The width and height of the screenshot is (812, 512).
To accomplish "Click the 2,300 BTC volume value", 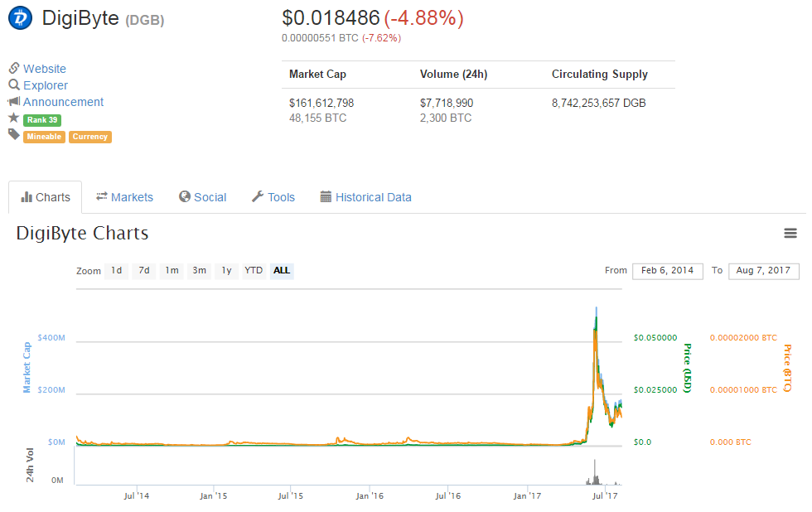I will point(446,118).
